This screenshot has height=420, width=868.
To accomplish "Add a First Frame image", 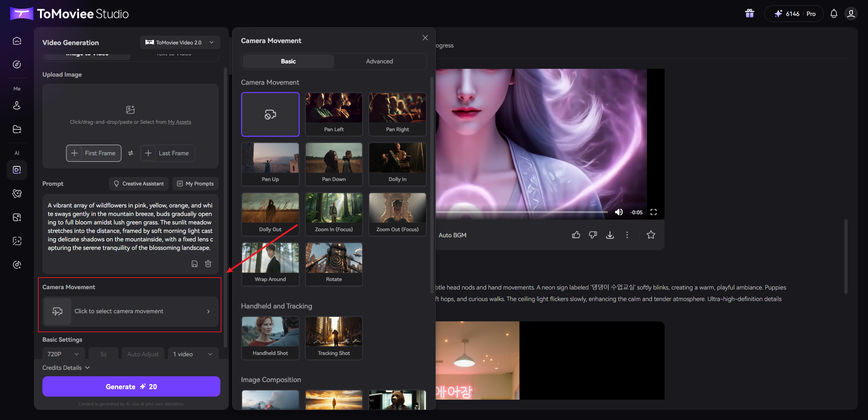I will tap(94, 153).
